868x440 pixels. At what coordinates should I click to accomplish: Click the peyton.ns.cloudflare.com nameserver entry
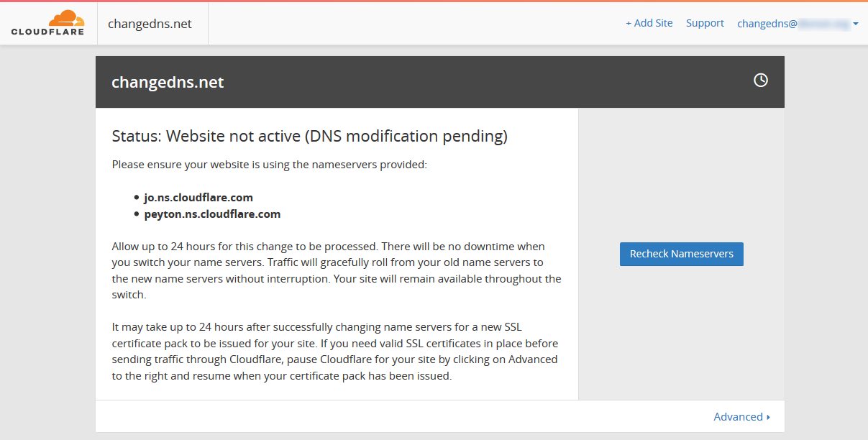click(x=212, y=214)
